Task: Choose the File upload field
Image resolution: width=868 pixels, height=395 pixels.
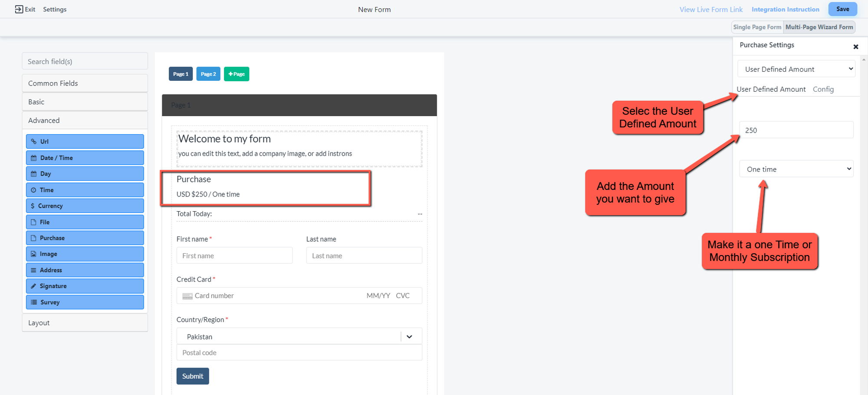Action: coord(85,222)
